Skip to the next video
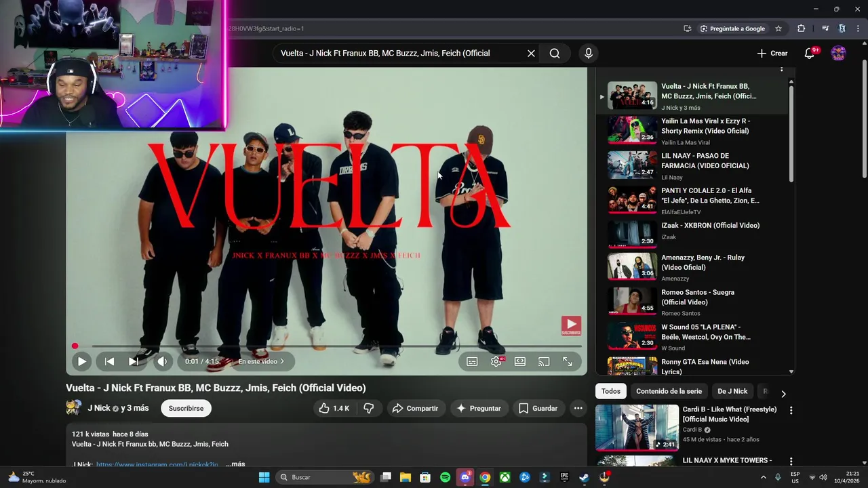 134,362
